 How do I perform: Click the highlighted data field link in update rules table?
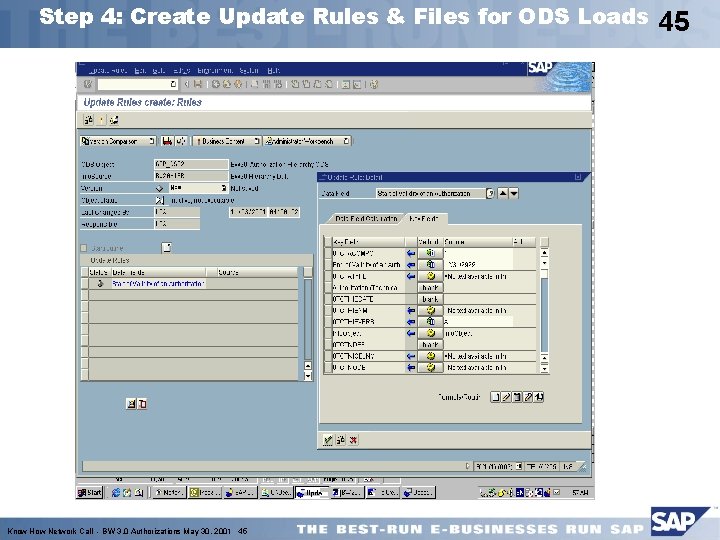click(158, 283)
